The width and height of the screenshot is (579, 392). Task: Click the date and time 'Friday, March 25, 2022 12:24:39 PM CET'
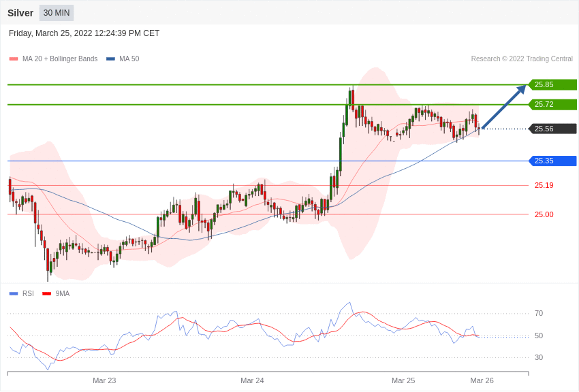84,33
